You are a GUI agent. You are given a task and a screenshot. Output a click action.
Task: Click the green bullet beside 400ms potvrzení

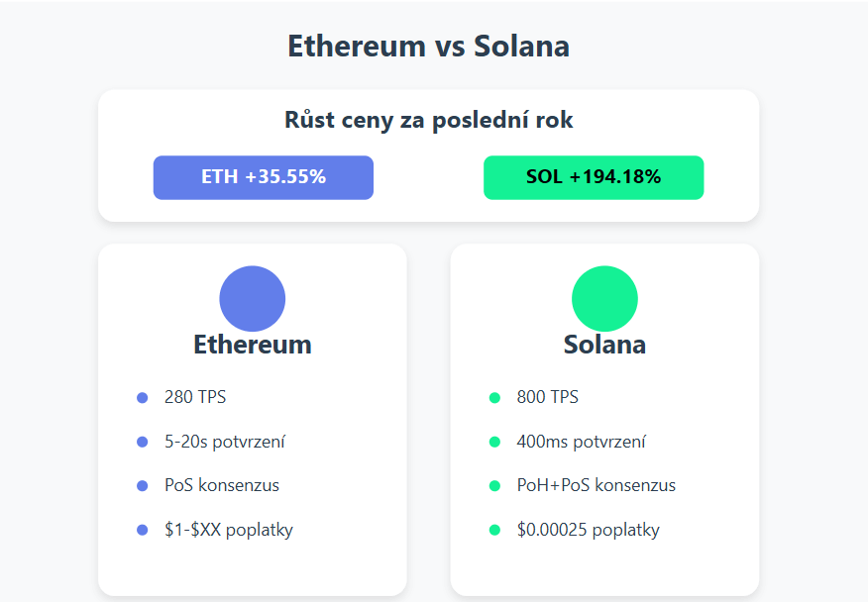click(x=494, y=442)
